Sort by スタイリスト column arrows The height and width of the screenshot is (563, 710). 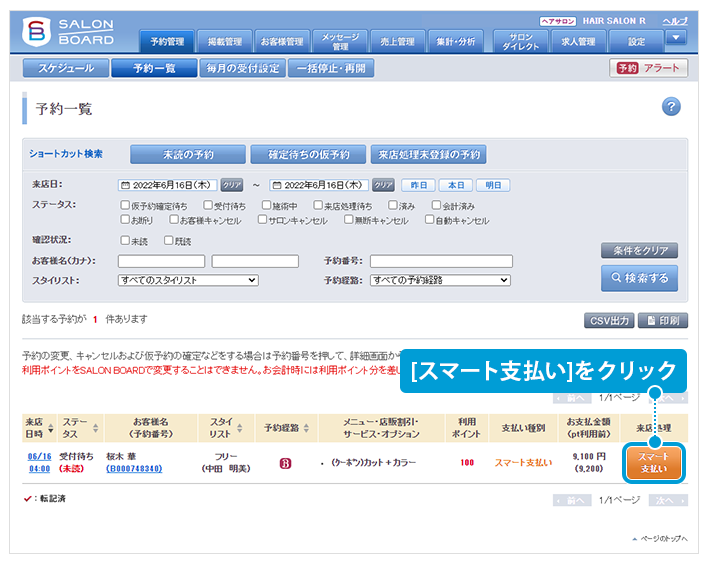click(240, 428)
